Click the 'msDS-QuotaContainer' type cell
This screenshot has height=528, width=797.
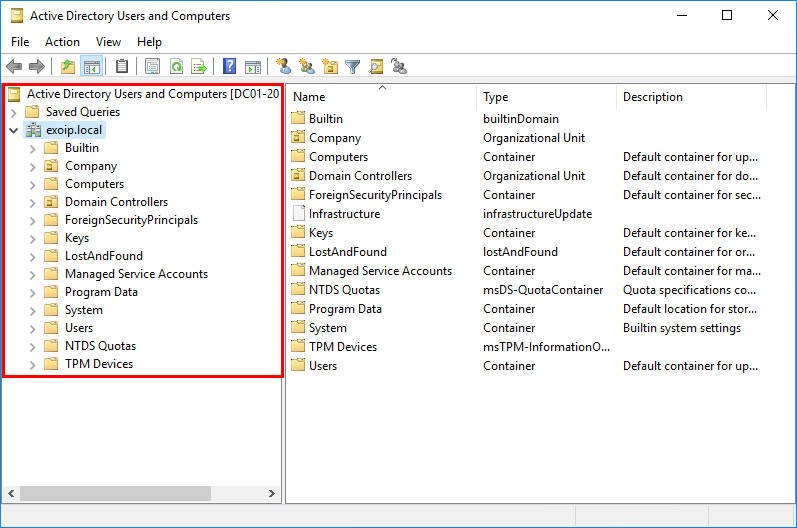[x=543, y=290]
